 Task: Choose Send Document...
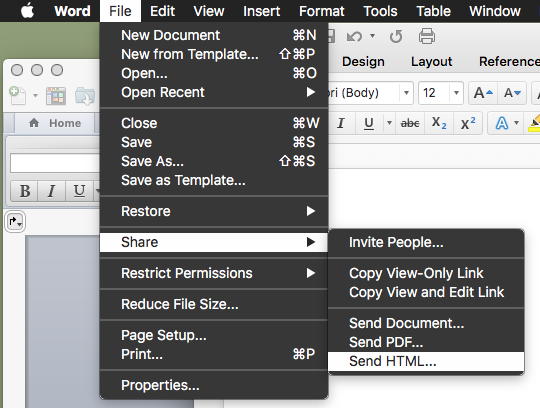click(x=426, y=323)
